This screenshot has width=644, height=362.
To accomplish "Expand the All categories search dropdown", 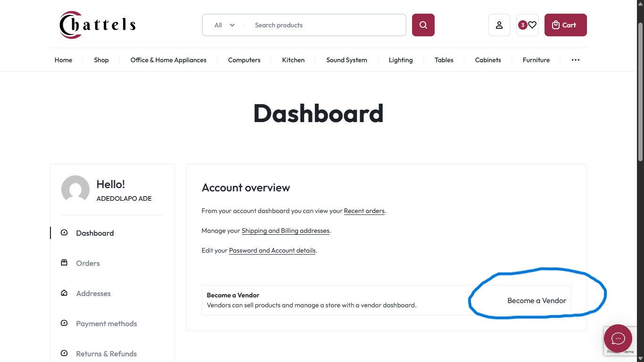I will 224,25.
